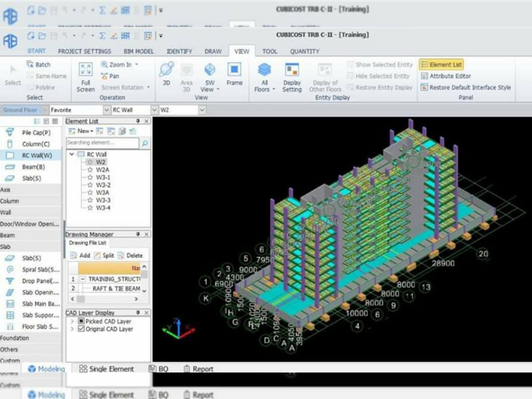Image resolution: width=532 pixels, height=399 pixels.
Task: Click the Add drawing button
Action: pos(80,256)
